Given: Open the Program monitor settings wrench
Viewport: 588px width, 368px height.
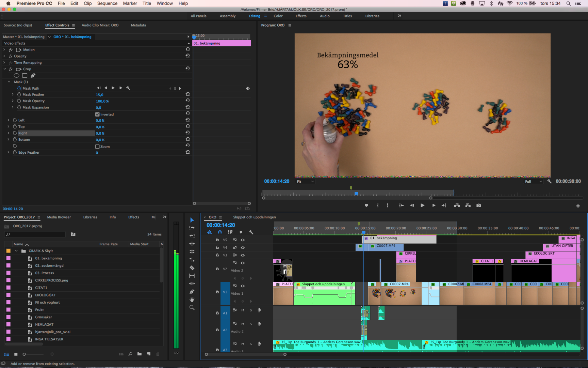Looking at the screenshot, I should point(549,181).
